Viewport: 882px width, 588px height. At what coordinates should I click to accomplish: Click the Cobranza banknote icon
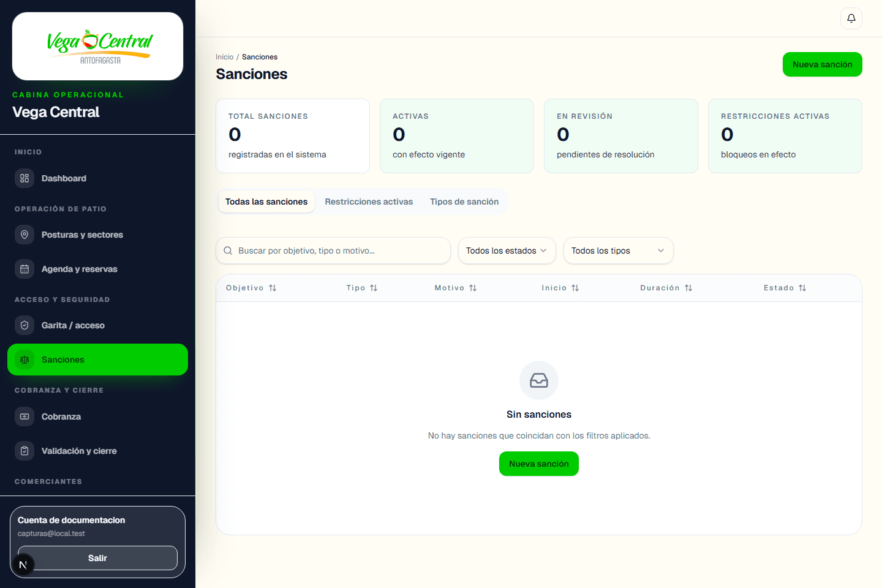pyautogui.click(x=24, y=417)
